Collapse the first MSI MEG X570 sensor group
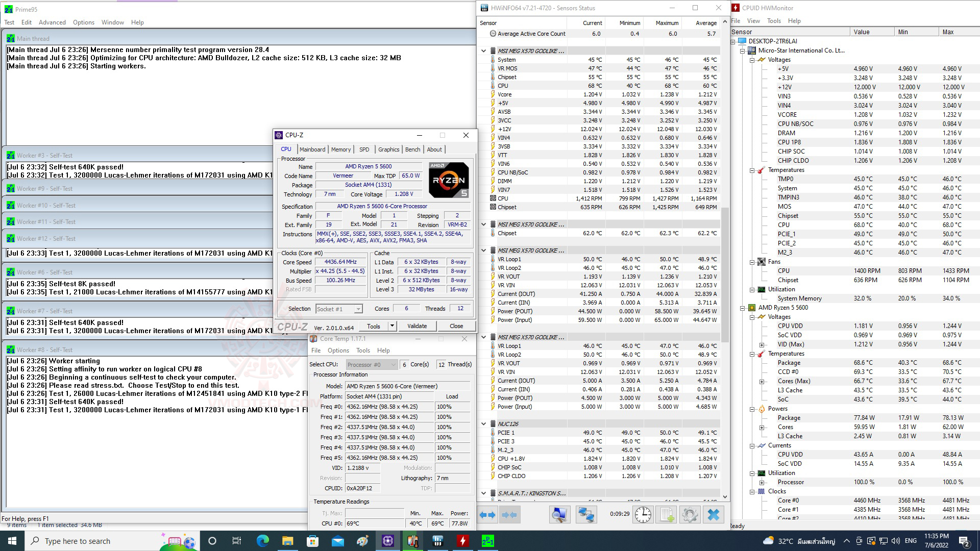The width and height of the screenshot is (980, 551). (483, 51)
